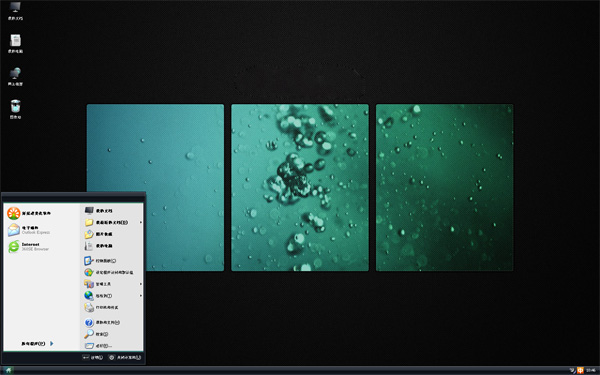Open Search with magnifying glass icon

[96, 334]
